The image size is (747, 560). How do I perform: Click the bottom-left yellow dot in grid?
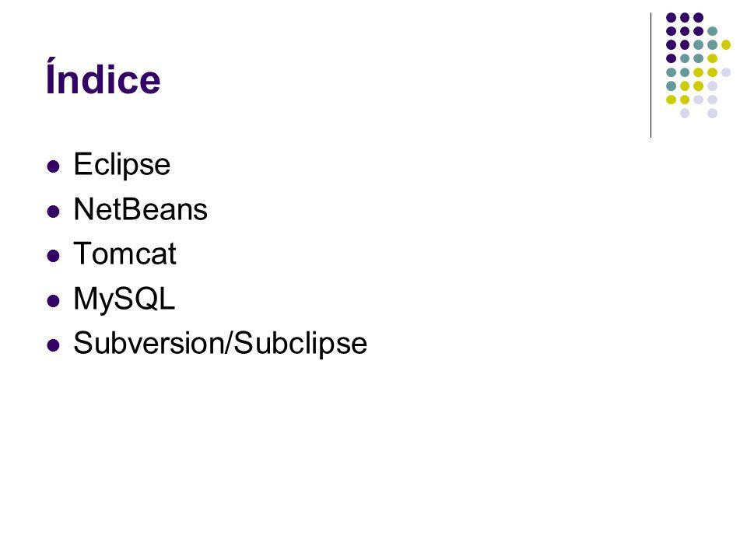[671, 100]
